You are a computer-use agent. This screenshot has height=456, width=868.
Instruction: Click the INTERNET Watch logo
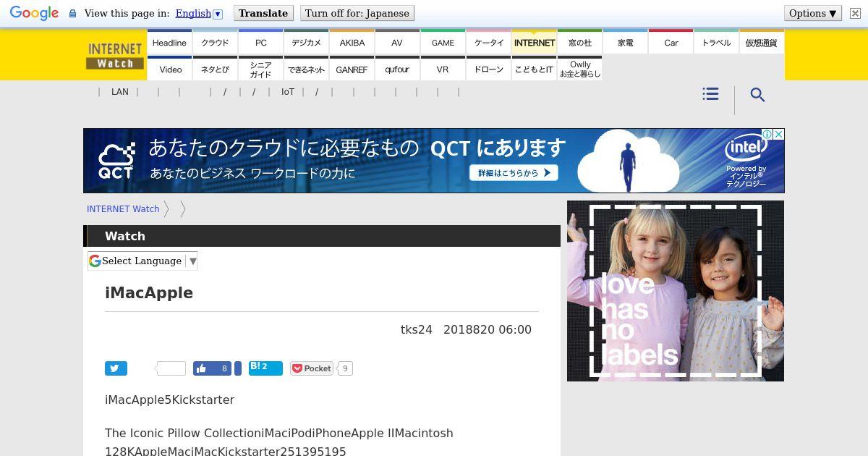click(x=115, y=55)
